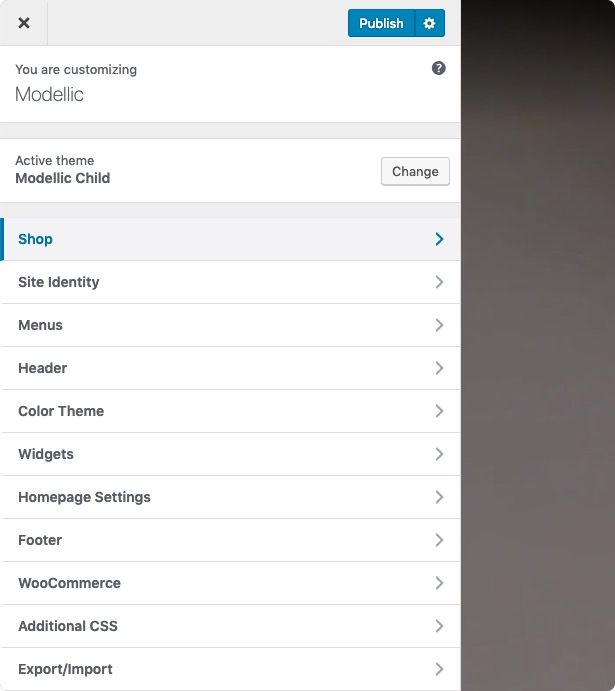Image resolution: width=615 pixels, height=691 pixels.
Task: Click the chevron beside WooCommerce
Action: (x=439, y=583)
